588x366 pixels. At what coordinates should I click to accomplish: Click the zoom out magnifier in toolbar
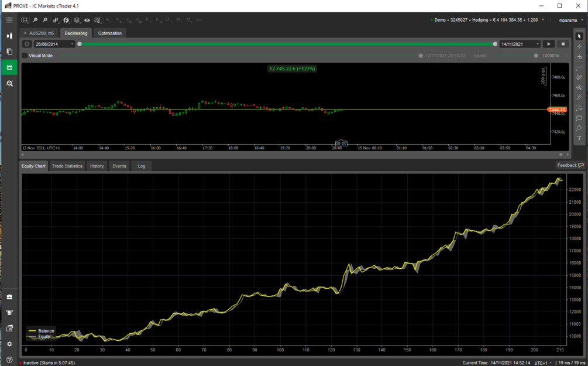[x=45, y=20]
